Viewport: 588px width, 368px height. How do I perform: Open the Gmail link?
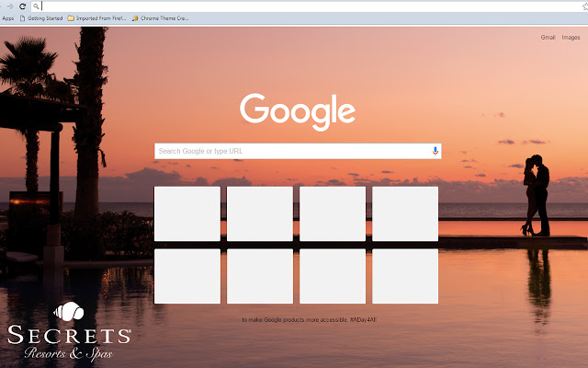point(548,37)
